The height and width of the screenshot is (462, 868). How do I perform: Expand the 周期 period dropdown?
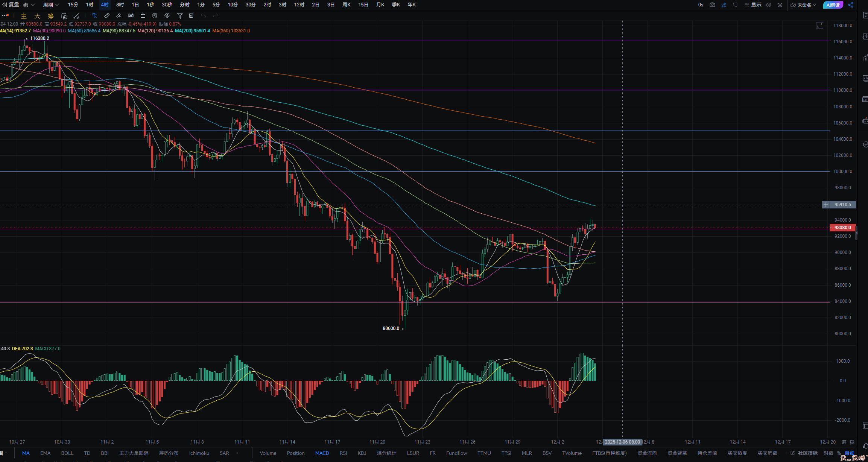pyautogui.click(x=50, y=5)
